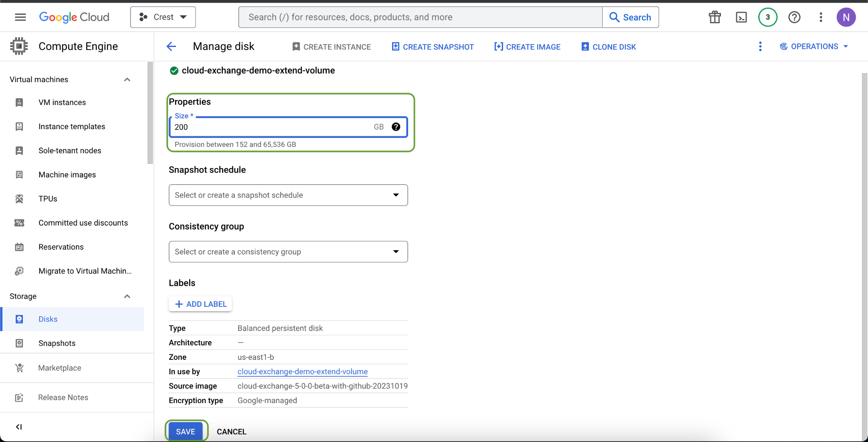Open the main navigation hamburger menu
The image size is (868, 442).
pyautogui.click(x=20, y=17)
